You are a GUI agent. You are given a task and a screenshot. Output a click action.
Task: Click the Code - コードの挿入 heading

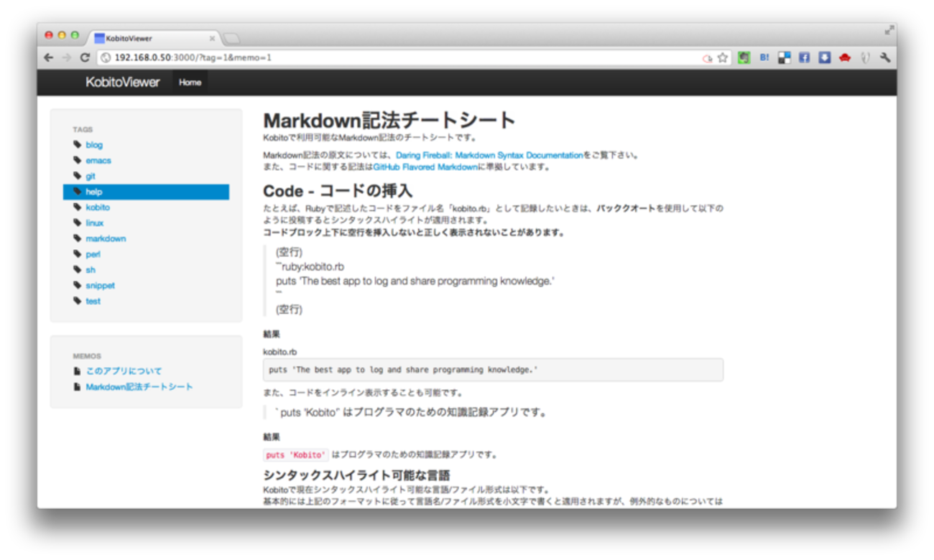pos(338,191)
